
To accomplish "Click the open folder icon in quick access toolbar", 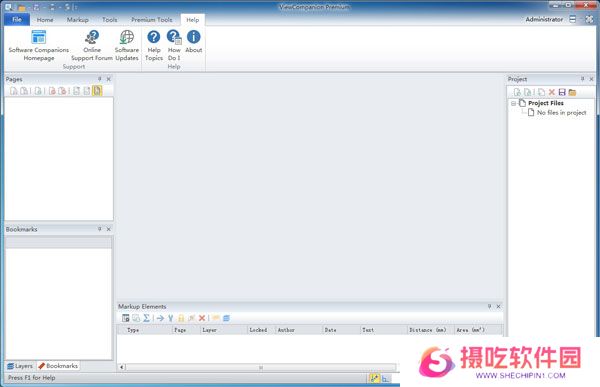I will (x=22, y=7).
